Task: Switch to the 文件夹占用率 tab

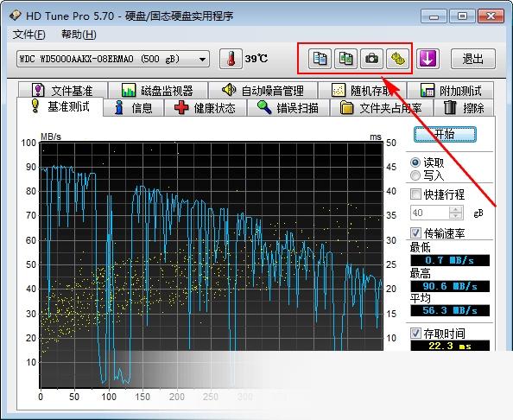Action: 382,108
